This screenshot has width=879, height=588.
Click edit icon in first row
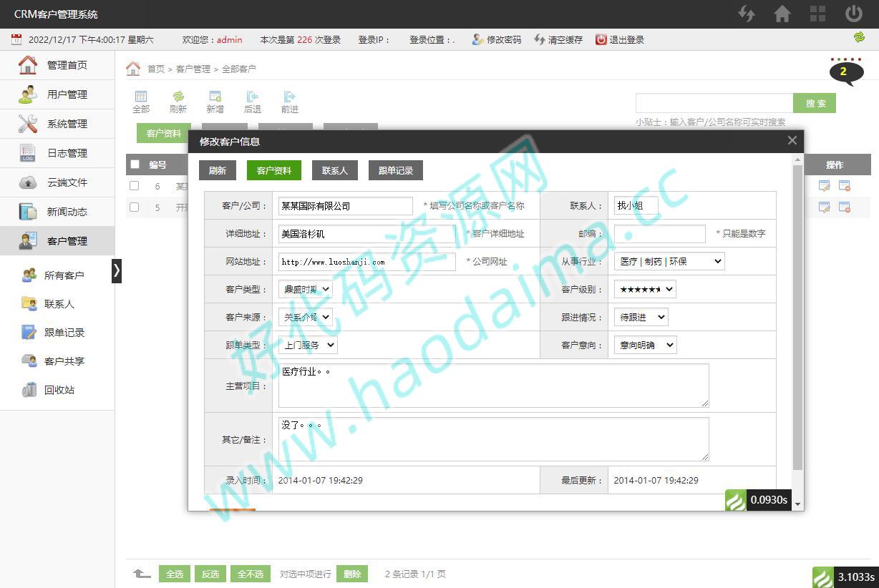[825, 186]
